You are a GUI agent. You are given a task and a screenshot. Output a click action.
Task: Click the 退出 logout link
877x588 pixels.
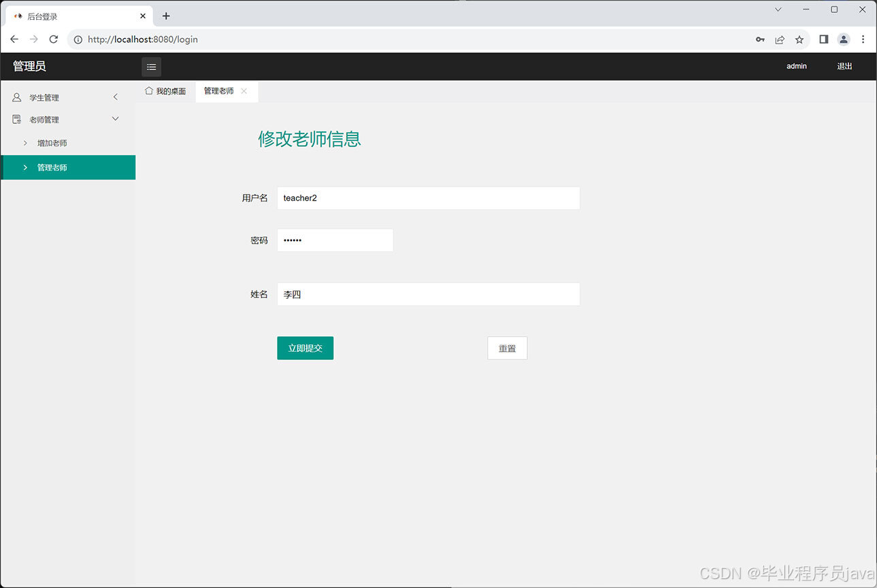tap(844, 66)
